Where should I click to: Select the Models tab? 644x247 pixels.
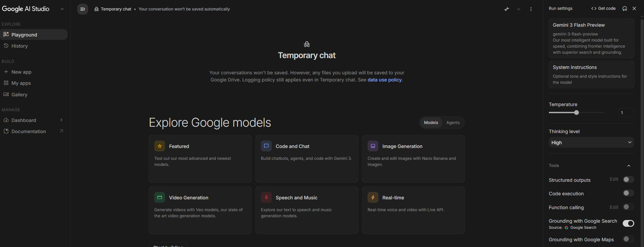(431, 123)
